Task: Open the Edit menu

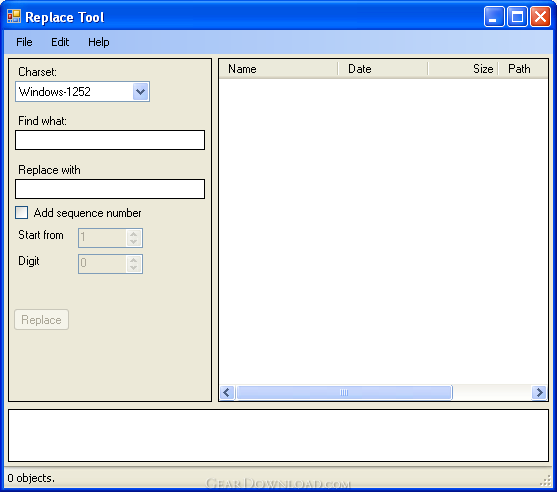Action: [x=60, y=42]
